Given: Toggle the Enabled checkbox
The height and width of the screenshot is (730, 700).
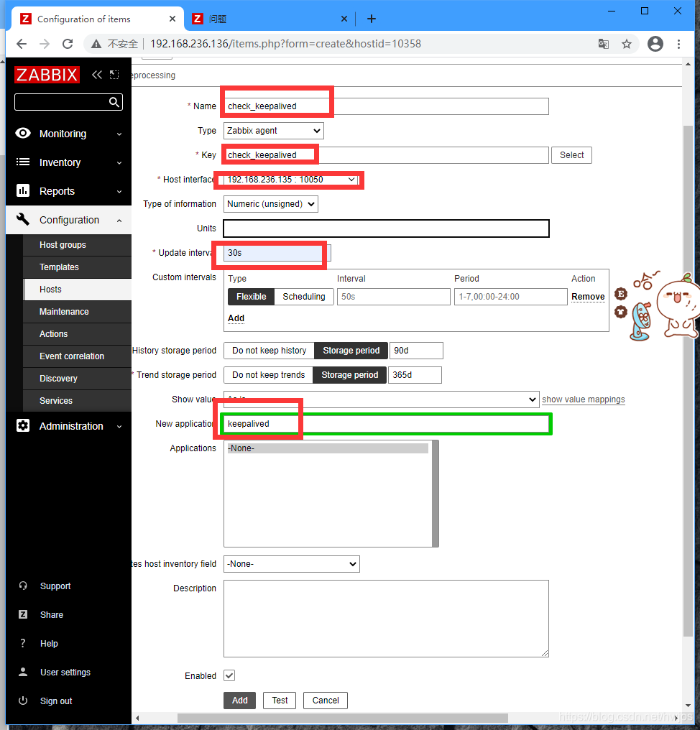Looking at the screenshot, I should click(229, 675).
